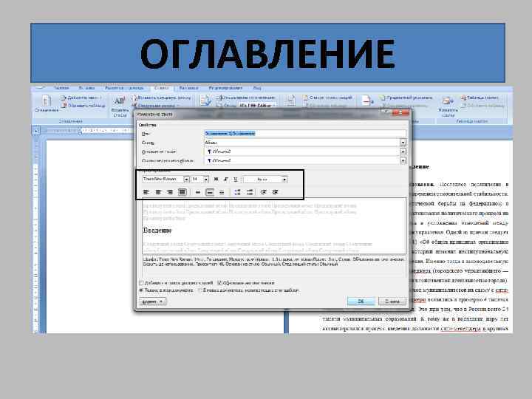Click the Введение preview text in dialog
The height and width of the screenshot is (399, 532).
pos(157,231)
